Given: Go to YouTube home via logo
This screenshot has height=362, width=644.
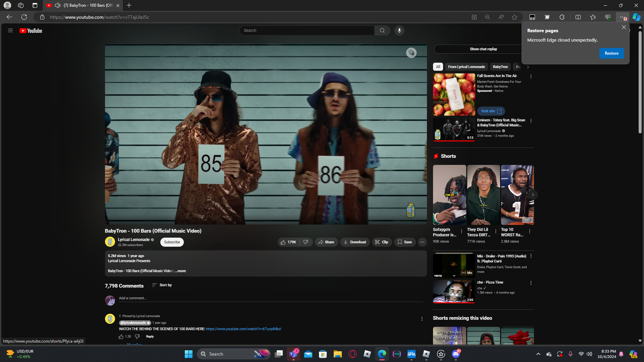Looking at the screenshot, I should coord(31,31).
